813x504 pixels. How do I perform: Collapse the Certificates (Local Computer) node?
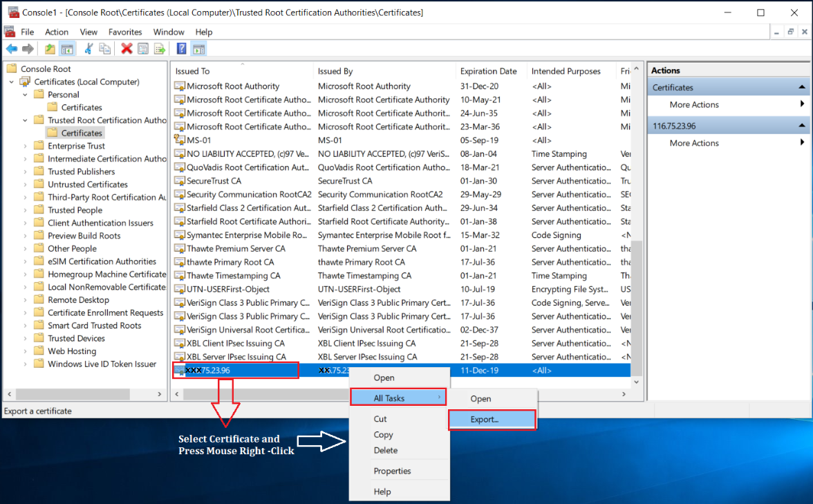click(11, 82)
